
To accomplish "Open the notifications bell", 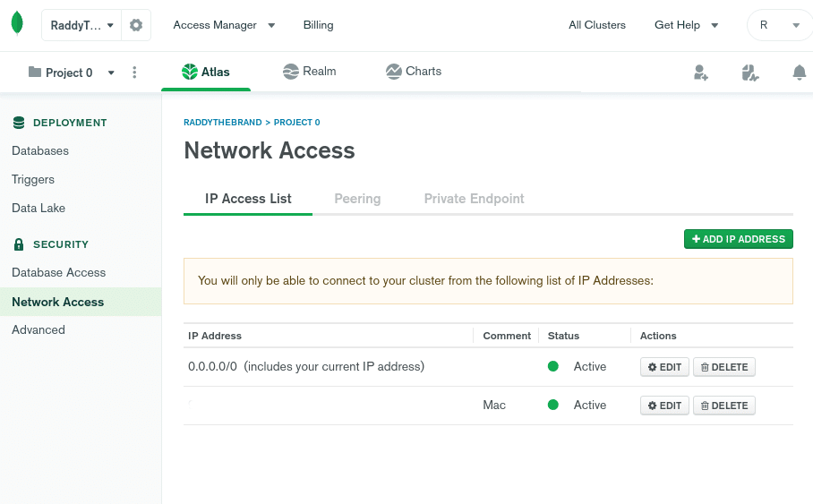I will coord(799,73).
